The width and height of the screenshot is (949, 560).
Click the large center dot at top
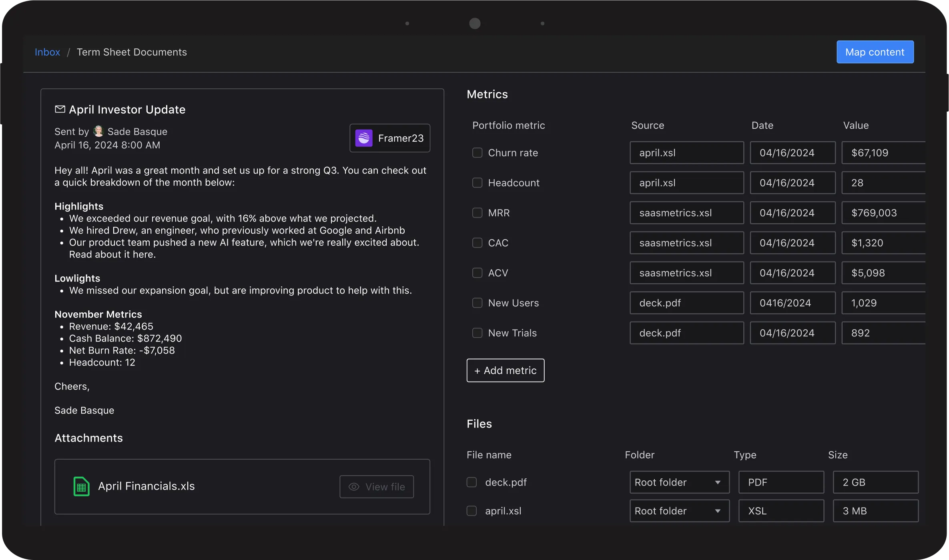click(x=475, y=24)
